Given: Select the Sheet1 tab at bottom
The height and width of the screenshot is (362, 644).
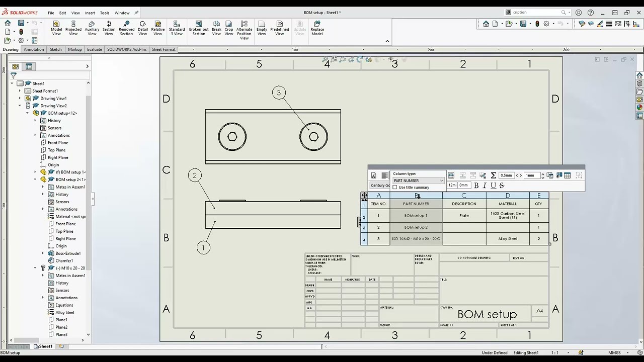Looking at the screenshot, I should click(x=43, y=346).
